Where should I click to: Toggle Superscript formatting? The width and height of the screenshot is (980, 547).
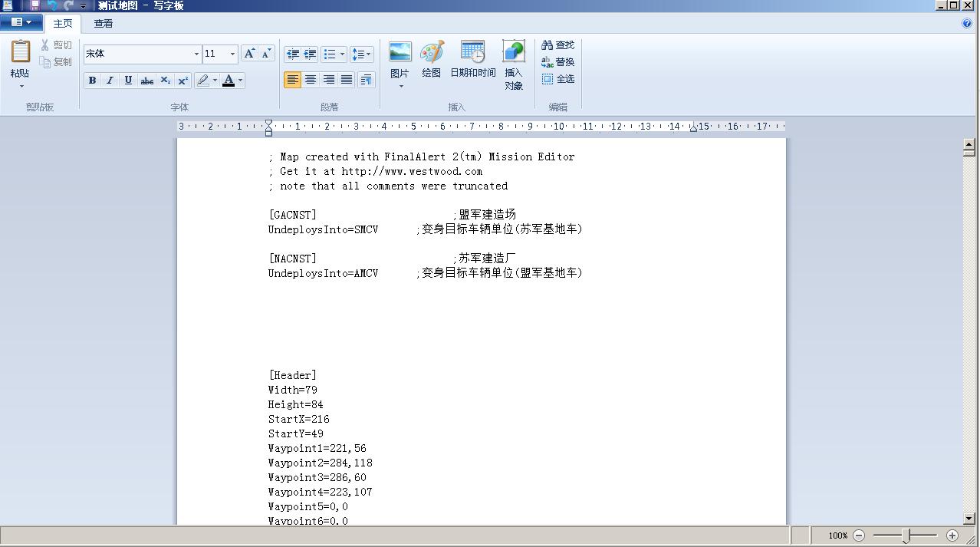[x=183, y=81]
